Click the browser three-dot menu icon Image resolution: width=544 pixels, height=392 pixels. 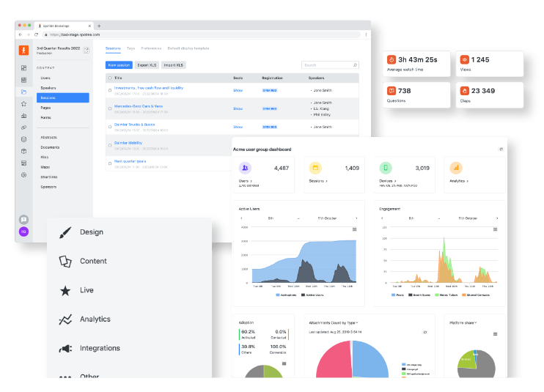[x=366, y=34]
